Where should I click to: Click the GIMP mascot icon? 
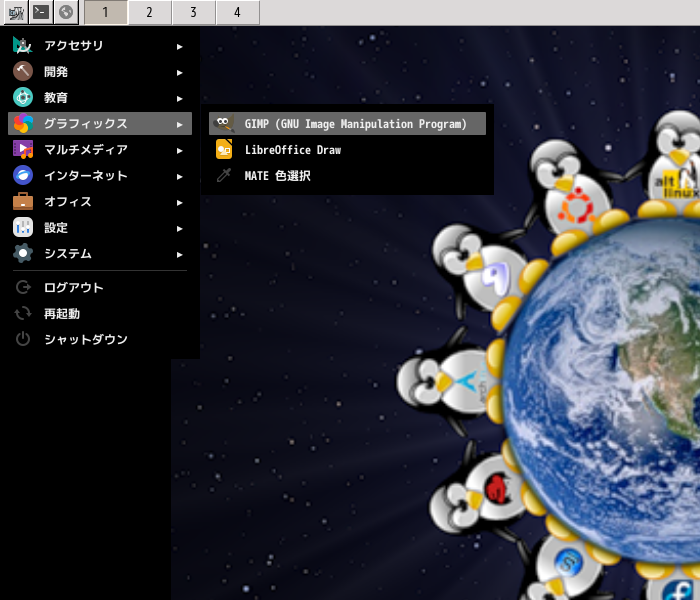click(224, 124)
